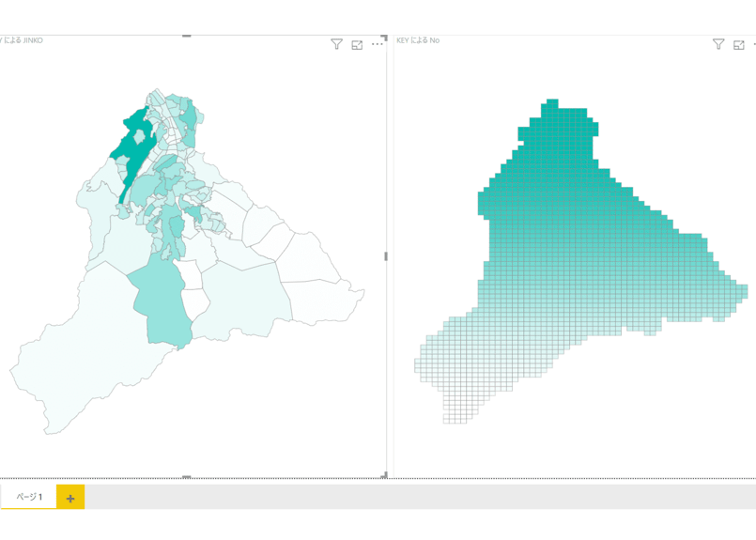756x540 pixels.
Task: Click bottom-right corner handle of JINKO visual
Action: (x=384, y=475)
